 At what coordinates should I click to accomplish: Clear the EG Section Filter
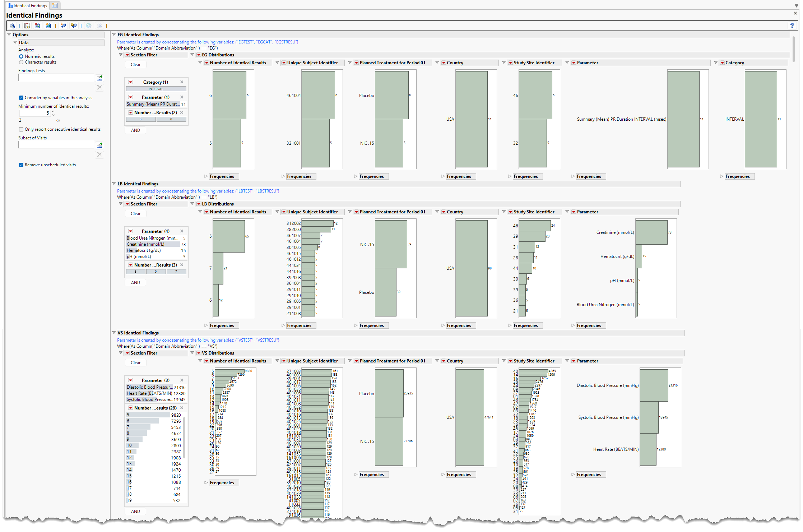(136, 65)
